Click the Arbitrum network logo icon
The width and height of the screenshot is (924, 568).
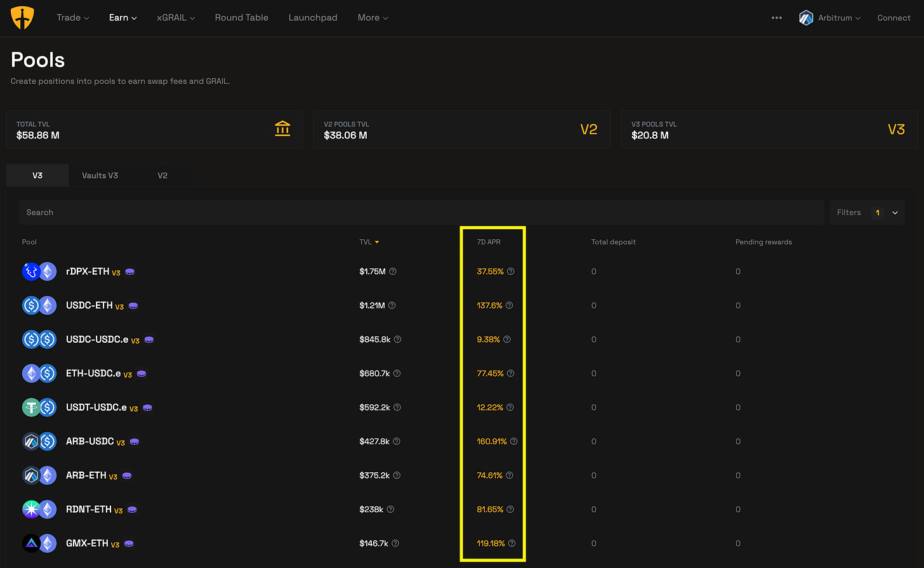pyautogui.click(x=806, y=18)
